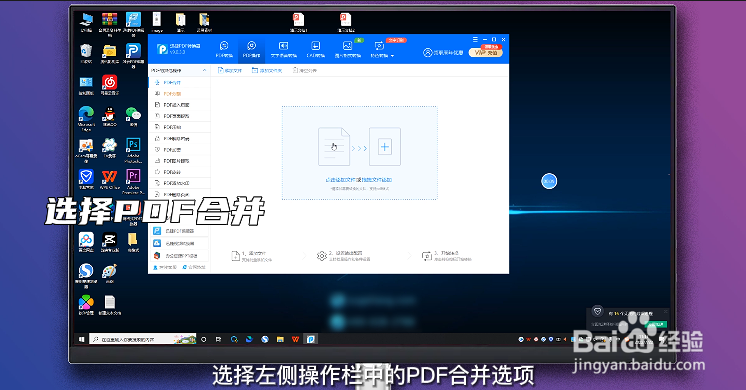
Task: Click the PDF converter logo in the header
Action: (162, 49)
